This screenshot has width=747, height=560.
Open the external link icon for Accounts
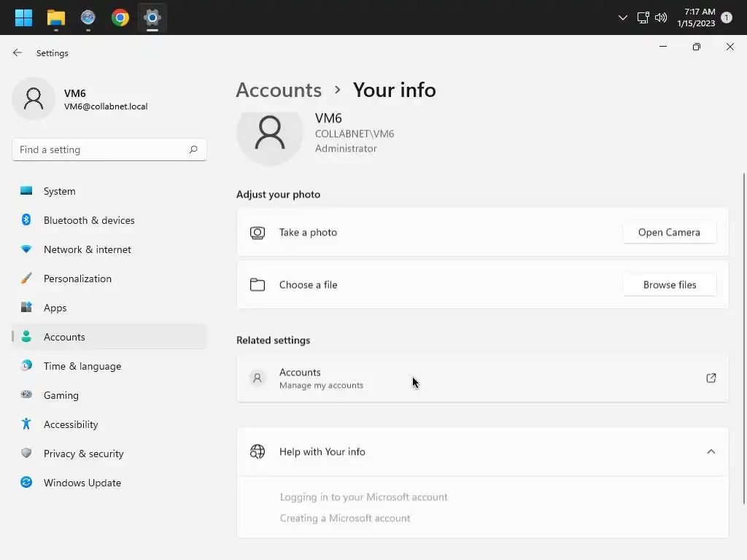[x=711, y=378]
